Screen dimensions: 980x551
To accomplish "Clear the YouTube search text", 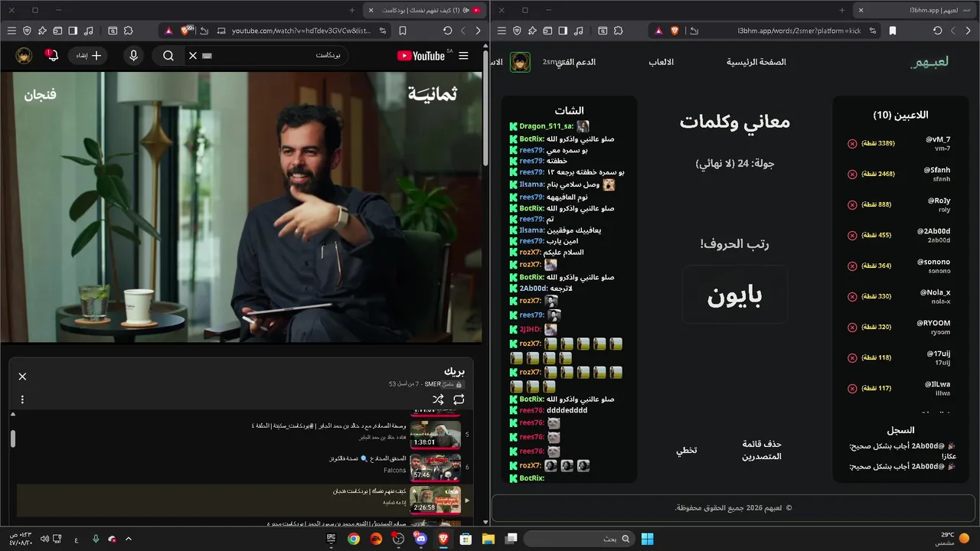I will tap(193, 56).
